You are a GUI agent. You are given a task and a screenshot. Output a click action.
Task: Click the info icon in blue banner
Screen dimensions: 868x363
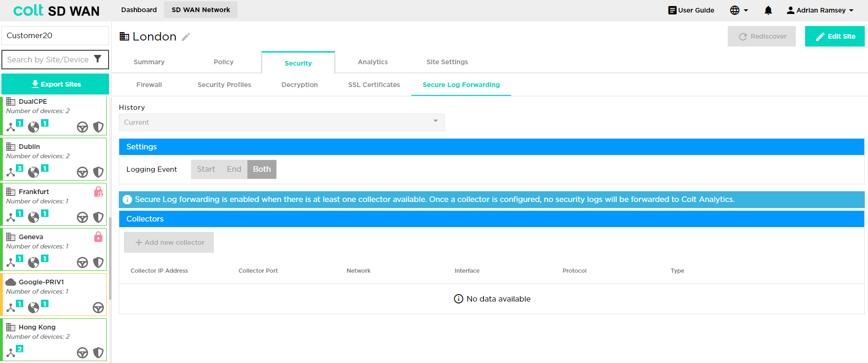point(127,200)
